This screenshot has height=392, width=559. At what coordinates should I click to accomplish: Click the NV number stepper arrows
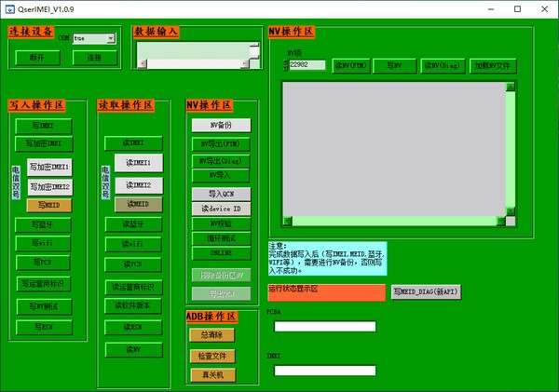coord(286,65)
